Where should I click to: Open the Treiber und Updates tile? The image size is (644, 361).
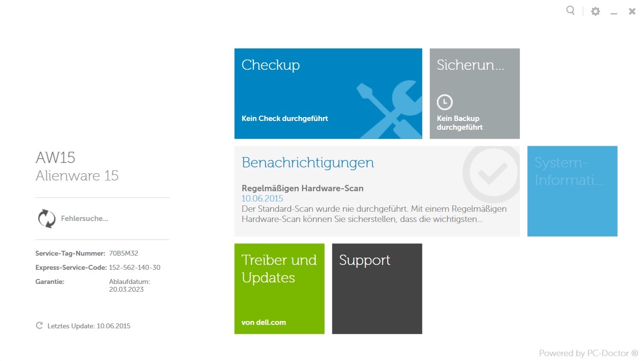(279, 289)
